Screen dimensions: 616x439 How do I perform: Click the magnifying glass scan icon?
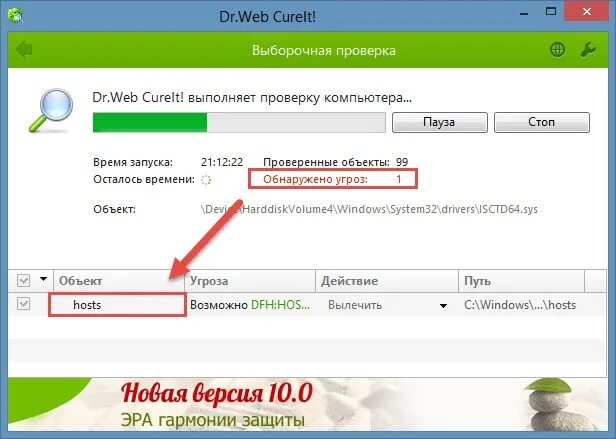point(51,110)
